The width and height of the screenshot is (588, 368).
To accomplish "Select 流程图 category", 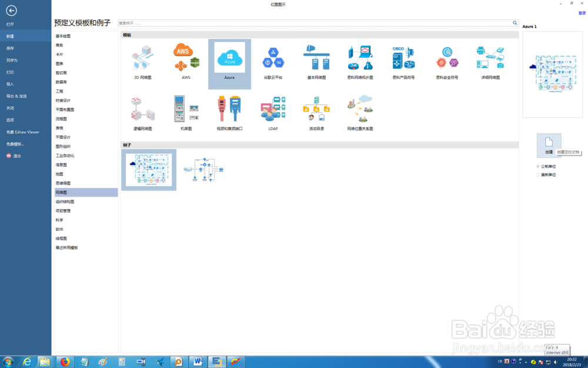I will tap(61, 119).
